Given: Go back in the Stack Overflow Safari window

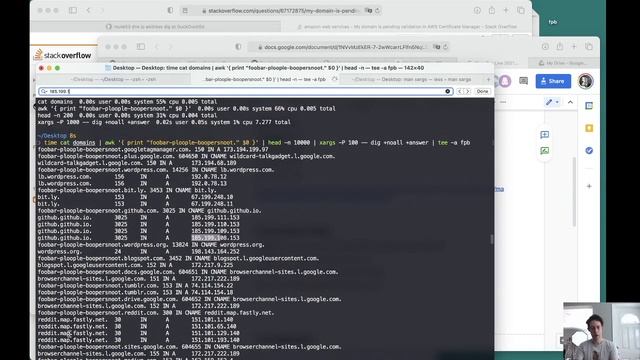Looking at the screenshot, I should (x=89, y=10).
